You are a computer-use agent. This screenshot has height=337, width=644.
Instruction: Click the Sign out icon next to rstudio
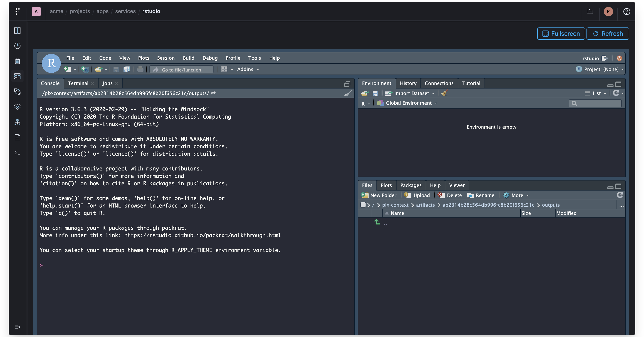pyautogui.click(x=605, y=58)
